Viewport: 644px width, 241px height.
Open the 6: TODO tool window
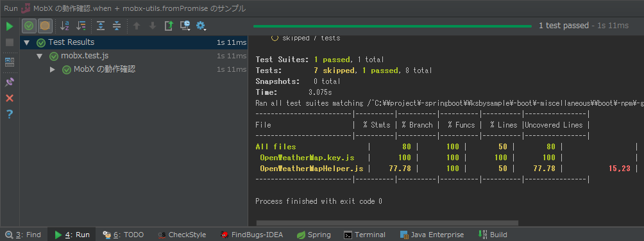[x=123, y=235]
